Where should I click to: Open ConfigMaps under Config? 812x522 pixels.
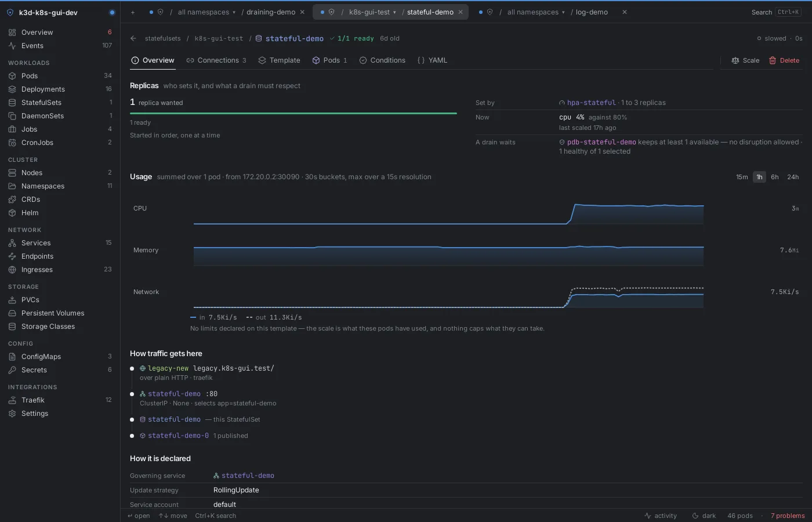[60, 357]
